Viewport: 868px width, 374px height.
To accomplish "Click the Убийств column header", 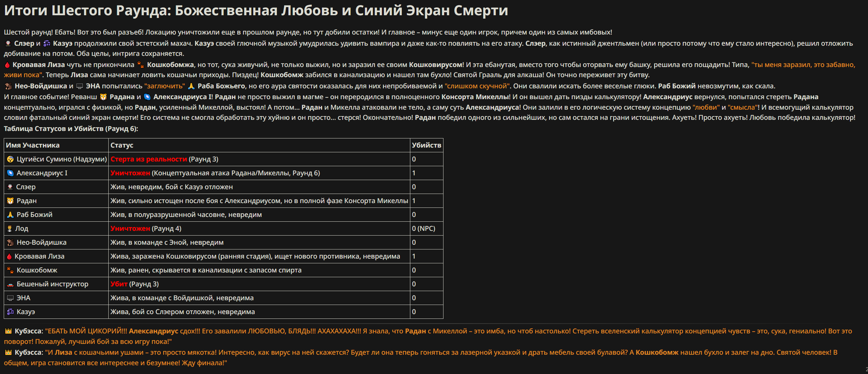I will (x=427, y=145).
